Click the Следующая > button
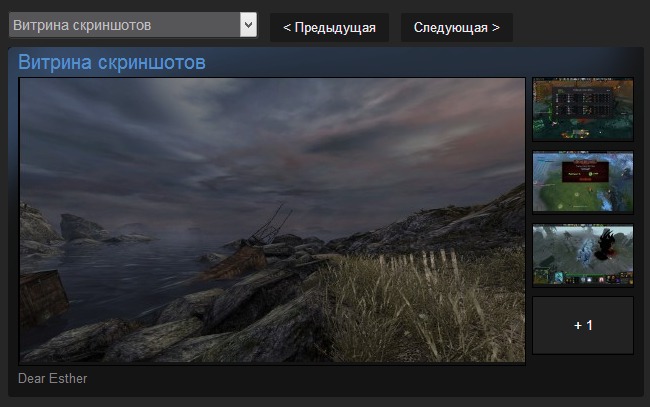Screen dimensions: 650x407 point(457,27)
